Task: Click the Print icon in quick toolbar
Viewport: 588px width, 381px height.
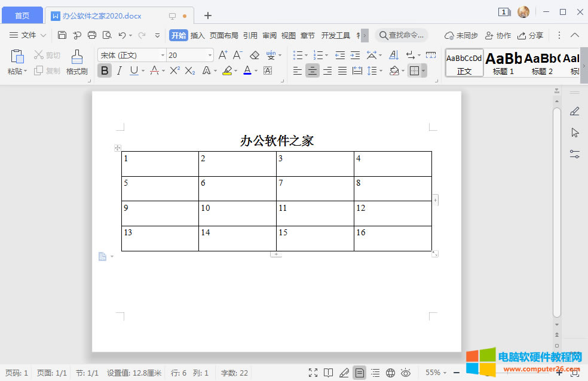Action: coord(92,35)
